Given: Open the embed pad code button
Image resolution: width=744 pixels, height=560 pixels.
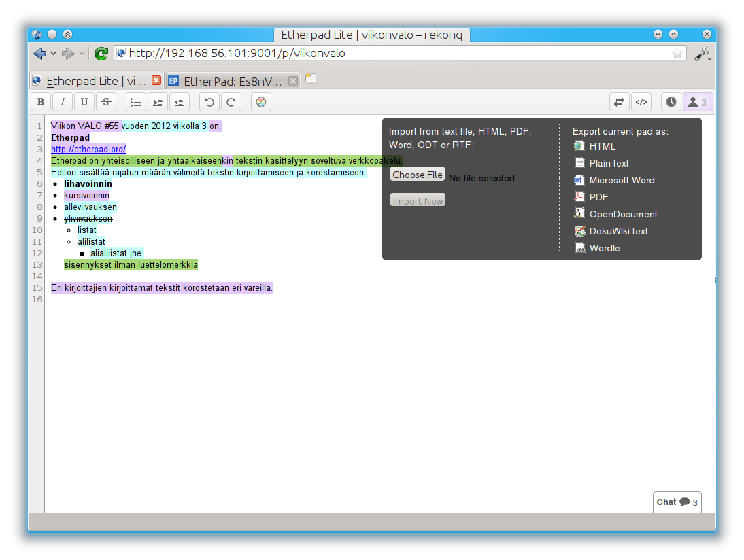Looking at the screenshot, I should [641, 102].
